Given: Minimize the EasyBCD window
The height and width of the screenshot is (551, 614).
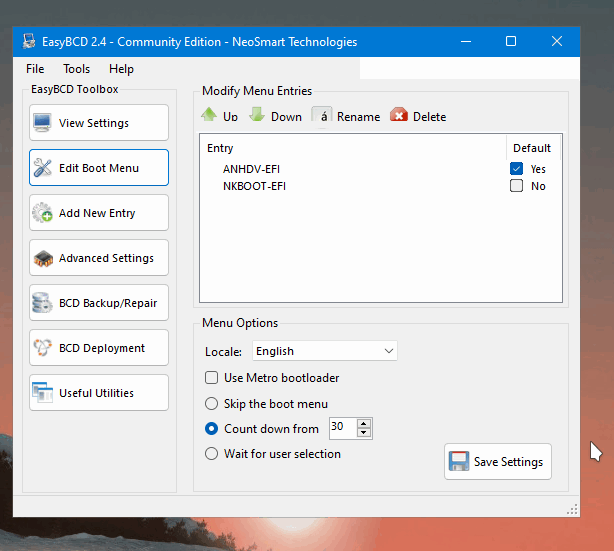Looking at the screenshot, I should click(x=466, y=42).
